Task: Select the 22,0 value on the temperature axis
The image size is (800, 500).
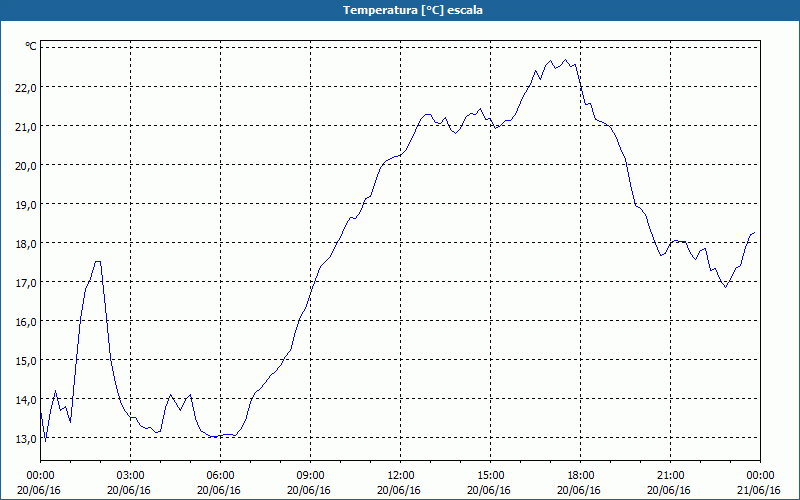Action: pyautogui.click(x=26, y=88)
